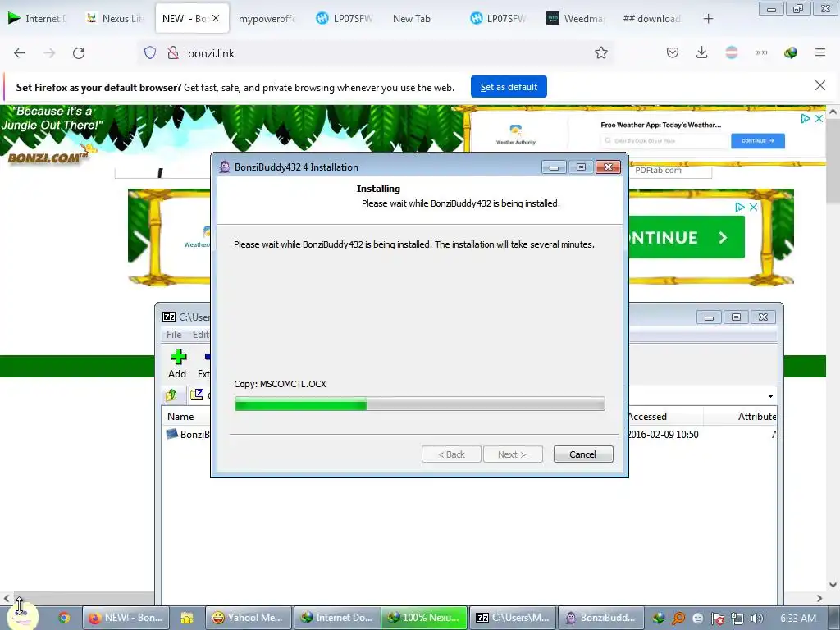The width and height of the screenshot is (840, 630).
Task: Switch to the mypoweroffice tab
Action: click(267, 18)
